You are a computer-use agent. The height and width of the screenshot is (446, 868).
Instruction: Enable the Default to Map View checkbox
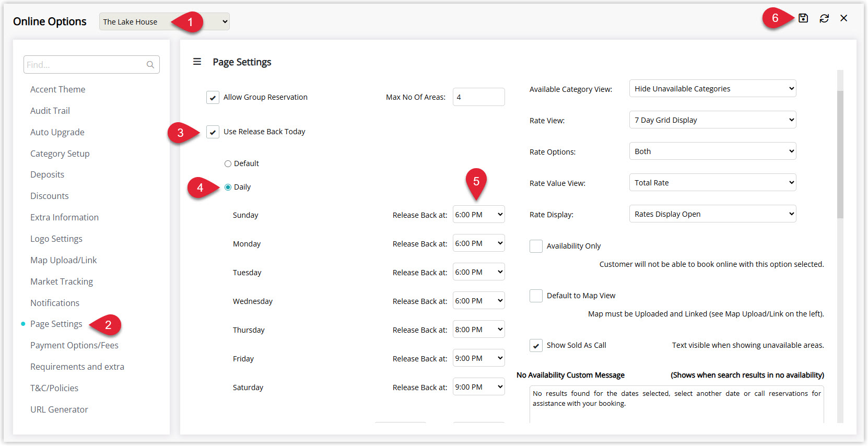point(536,296)
